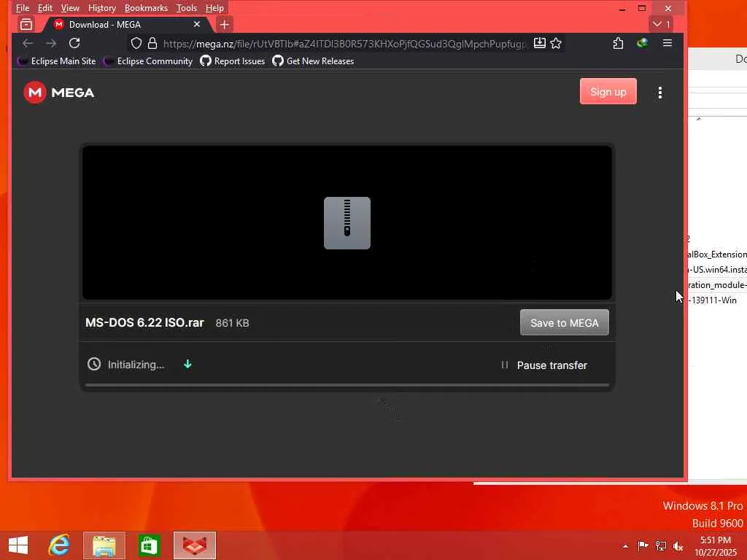The height and width of the screenshot is (560, 747).
Task: Open Eclipse Community bookmark
Action: 148,61
